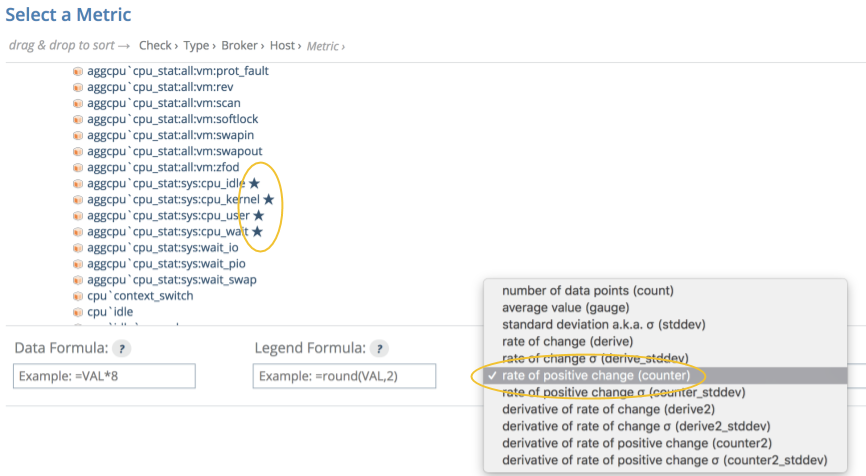Screen dimensions: 866x476
Task: Click the metric icon beside cpu_stat:sys:wait_io
Action: (x=78, y=248)
